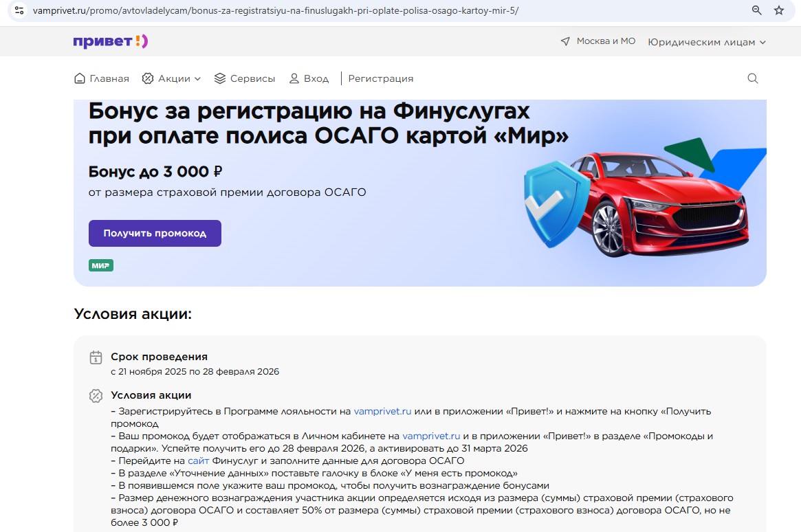Follow the first vamprivet.ru link in conditions
Screen dimensions: 801x532
pyautogui.click(x=382, y=411)
